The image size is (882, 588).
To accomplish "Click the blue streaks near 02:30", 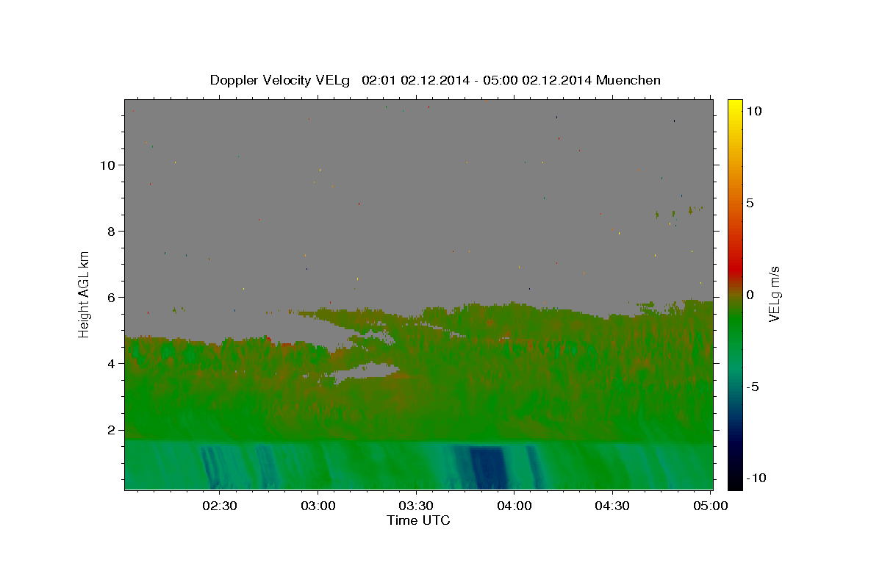I will (212, 467).
